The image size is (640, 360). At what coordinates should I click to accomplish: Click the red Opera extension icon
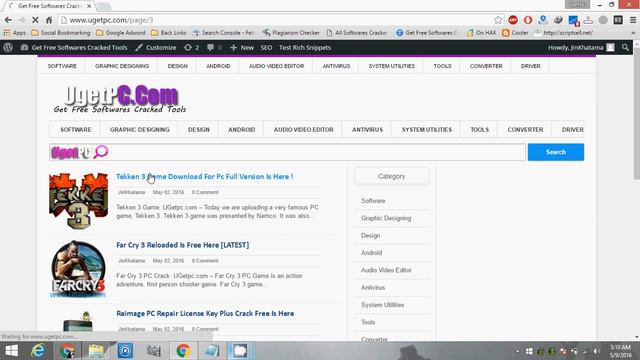(x=528, y=20)
